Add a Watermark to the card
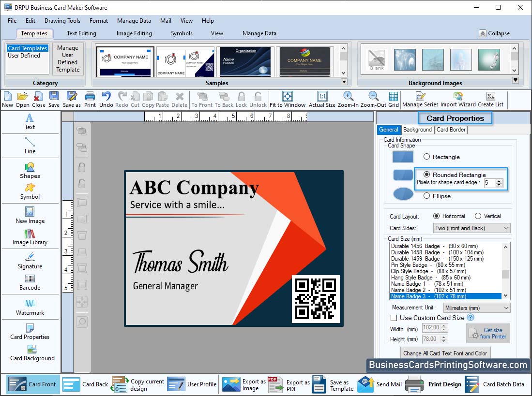 coord(30,308)
